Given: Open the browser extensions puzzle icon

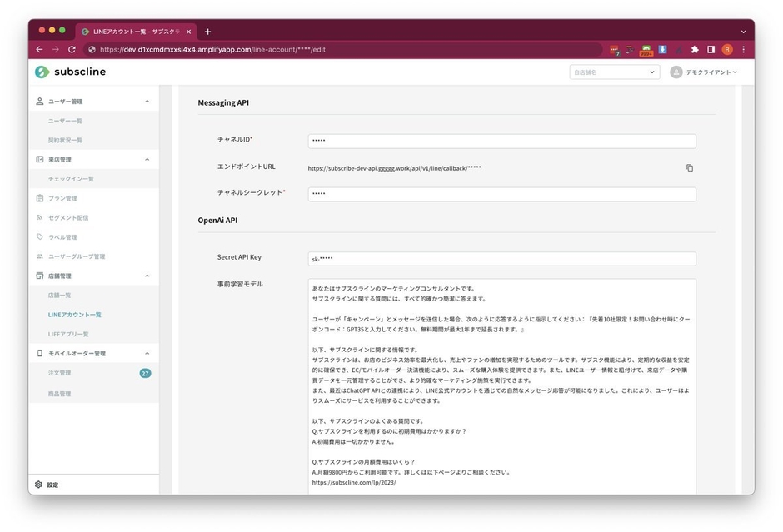Looking at the screenshot, I should (x=694, y=49).
